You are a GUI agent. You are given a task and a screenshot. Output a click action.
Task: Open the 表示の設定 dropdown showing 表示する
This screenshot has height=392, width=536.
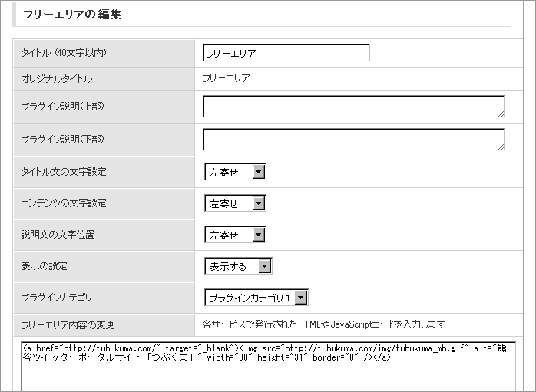click(x=238, y=266)
